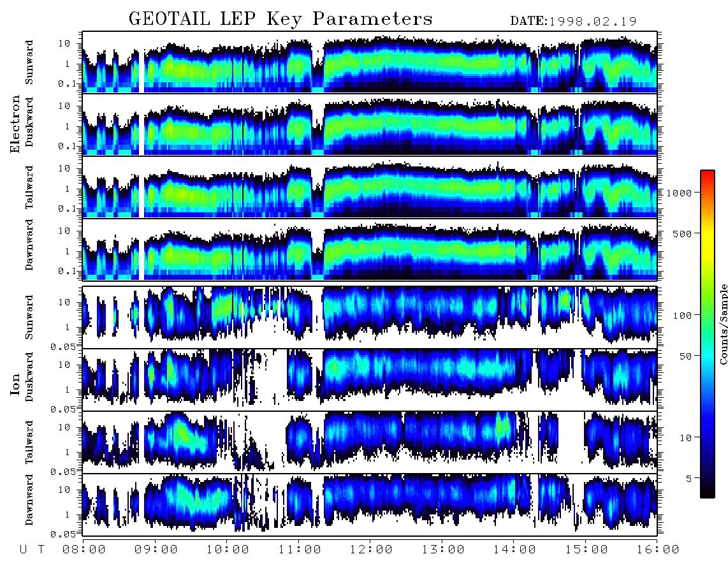Viewport: 728px width, 561px height.
Task: Click the Electron Duskward spectrogram panel
Action: [x=370, y=124]
